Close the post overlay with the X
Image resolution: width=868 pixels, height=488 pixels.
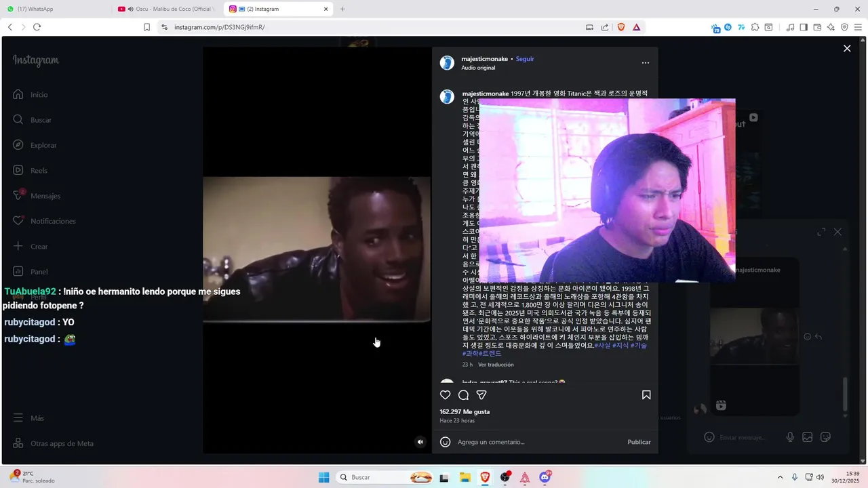coord(847,49)
